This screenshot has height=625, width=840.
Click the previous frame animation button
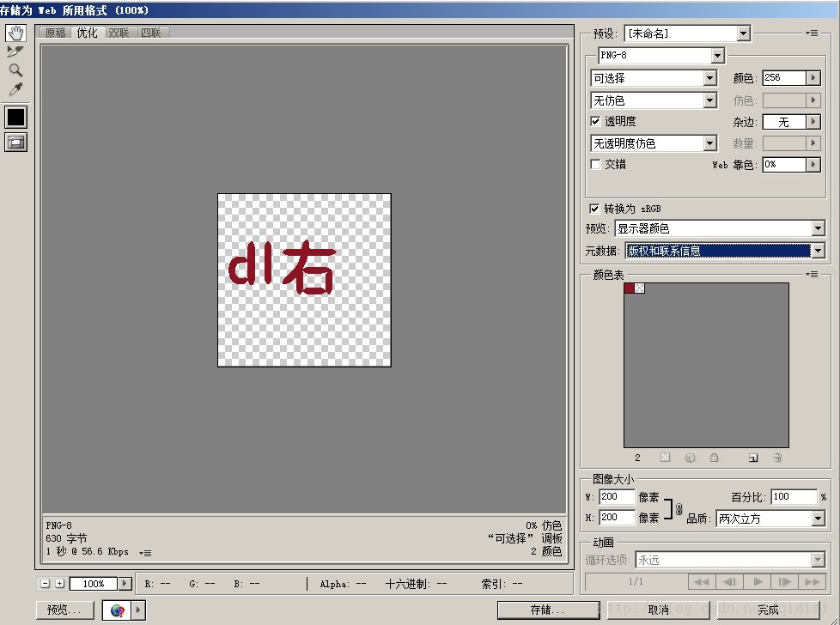[729, 581]
